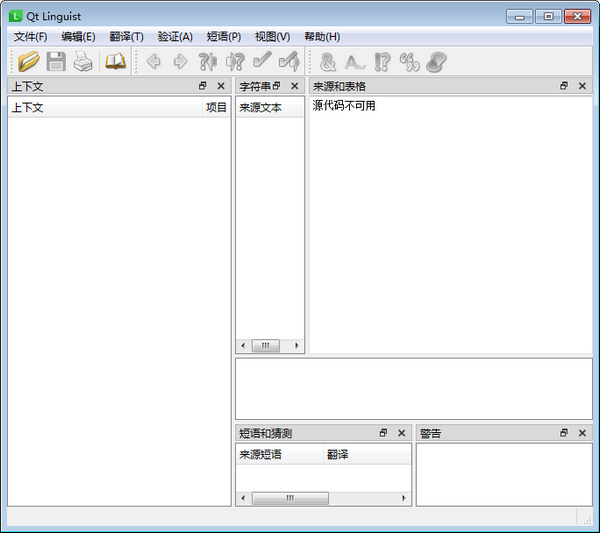Click strings list horizontal scrollbar thumb
The height and width of the screenshot is (533, 600).
pos(266,346)
